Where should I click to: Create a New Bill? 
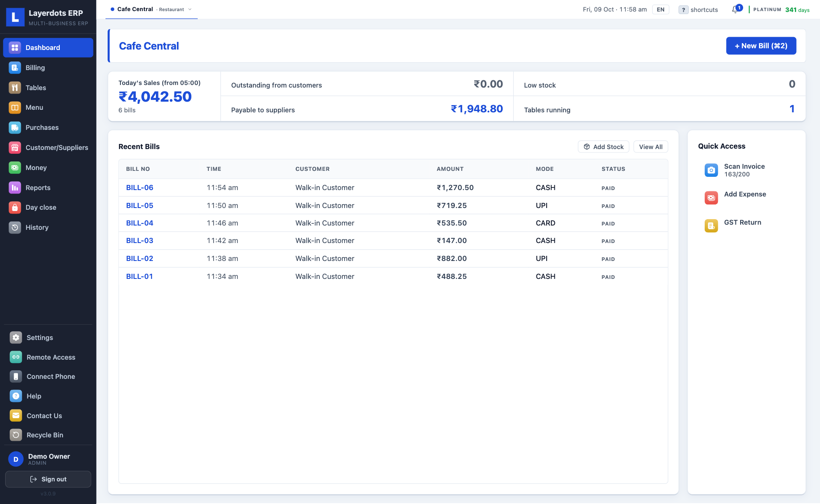pyautogui.click(x=761, y=46)
